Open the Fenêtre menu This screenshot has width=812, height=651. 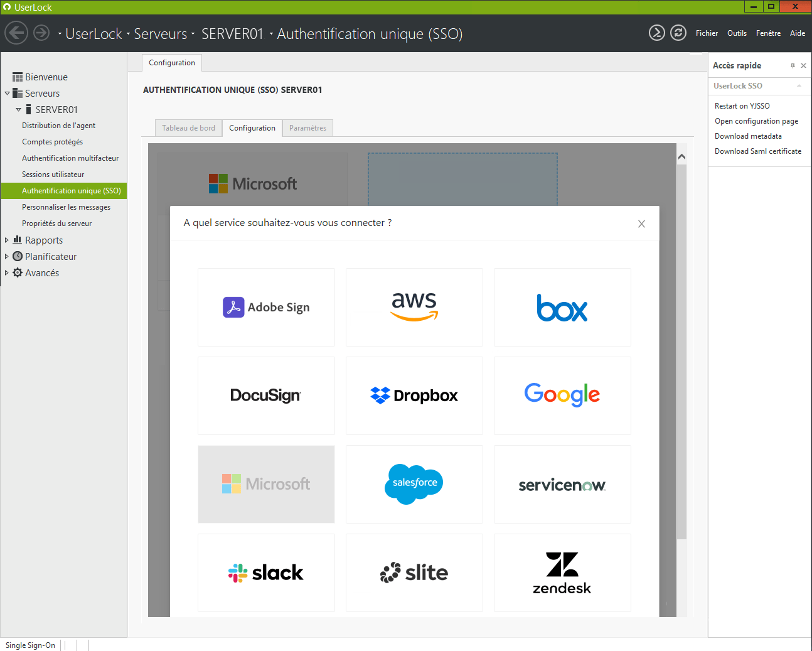(x=768, y=33)
